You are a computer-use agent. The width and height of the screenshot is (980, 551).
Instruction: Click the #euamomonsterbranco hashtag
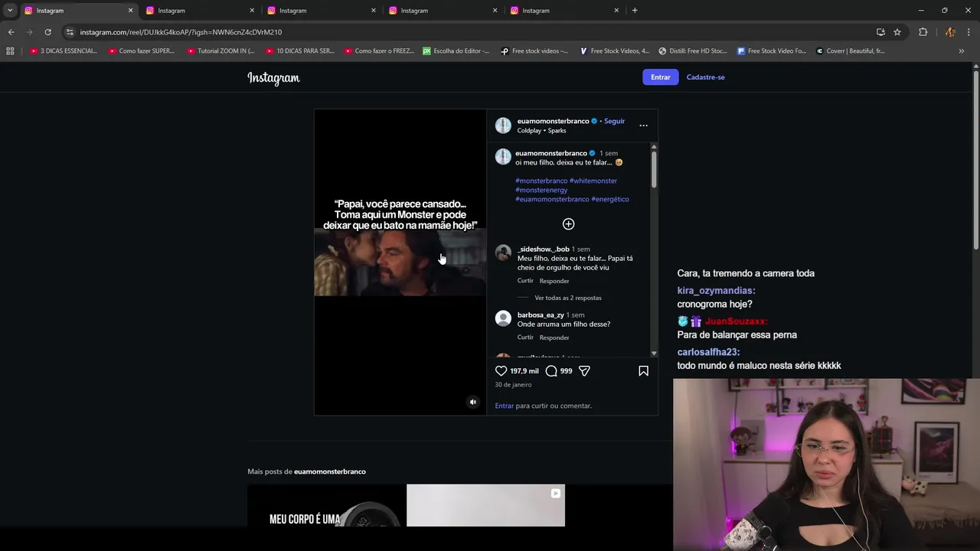click(552, 199)
